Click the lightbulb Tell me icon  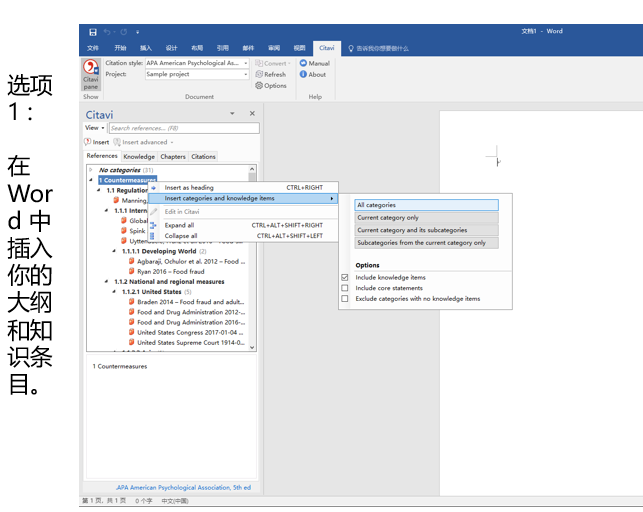tap(351, 48)
